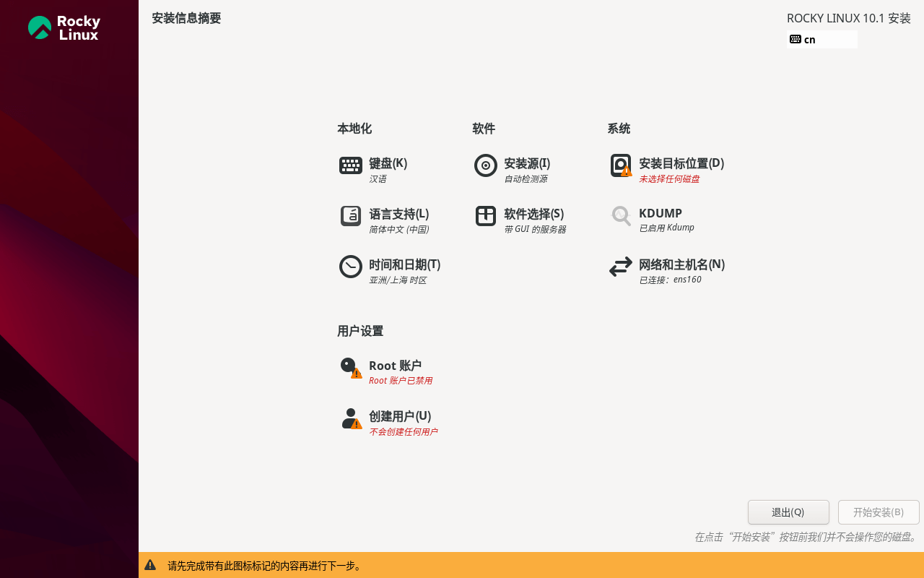The width and height of the screenshot is (924, 578).
Task: Click the status text 带 GUI 的服务器
Action: [535, 229]
